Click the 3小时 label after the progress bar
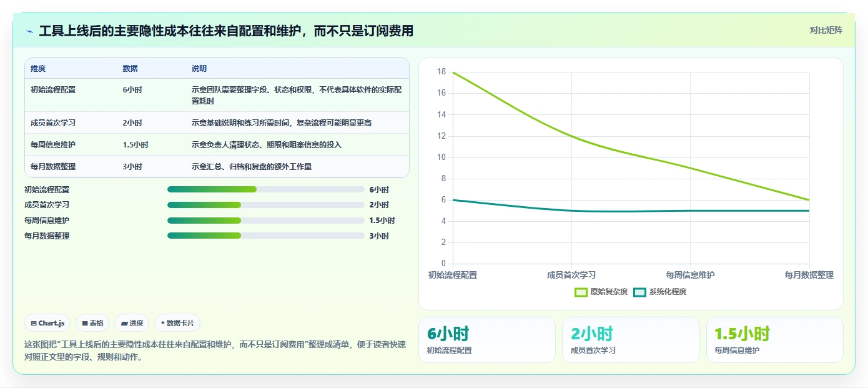The height and width of the screenshot is (388, 868). pos(379,236)
